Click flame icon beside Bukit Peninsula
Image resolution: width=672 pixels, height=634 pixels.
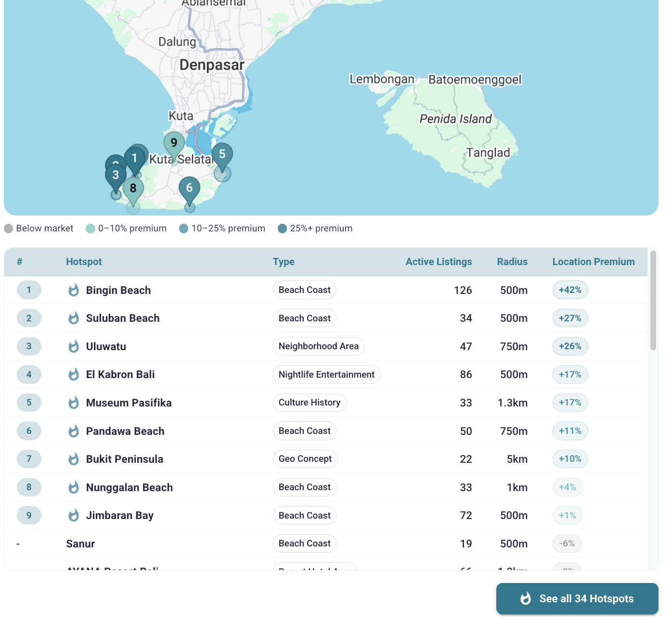[74, 459]
